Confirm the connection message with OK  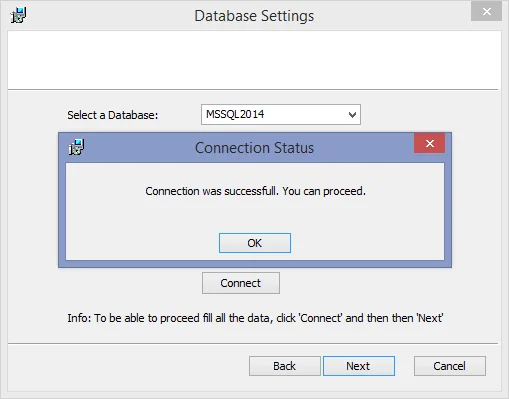pos(255,243)
